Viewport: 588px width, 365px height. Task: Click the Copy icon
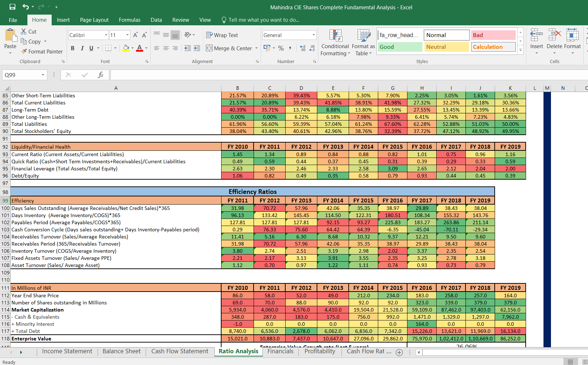pos(24,41)
